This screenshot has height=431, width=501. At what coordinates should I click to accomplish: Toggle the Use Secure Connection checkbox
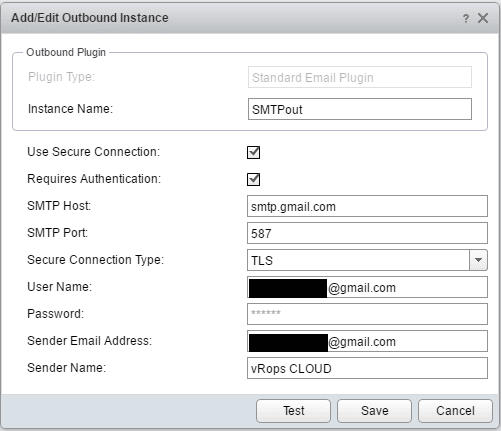click(253, 152)
